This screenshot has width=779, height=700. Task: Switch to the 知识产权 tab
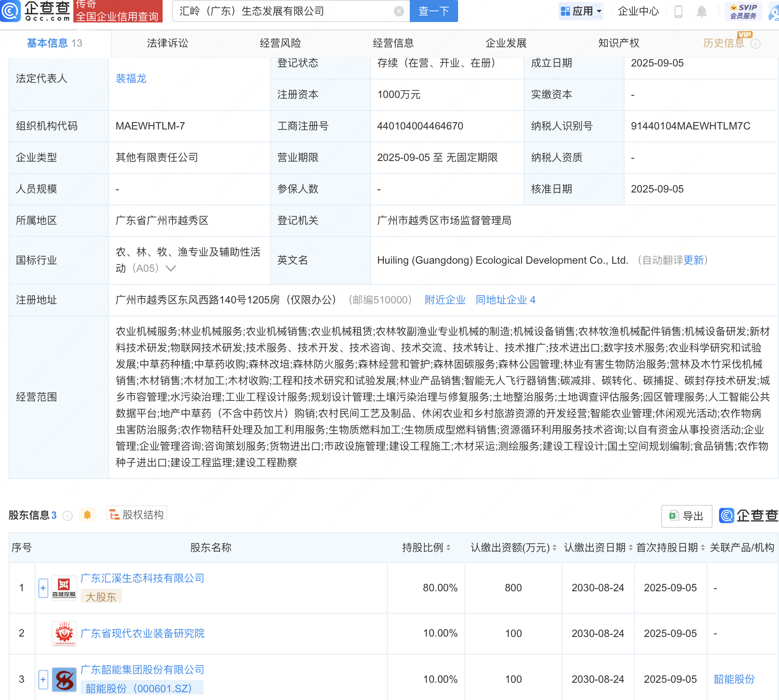click(x=619, y=43)
